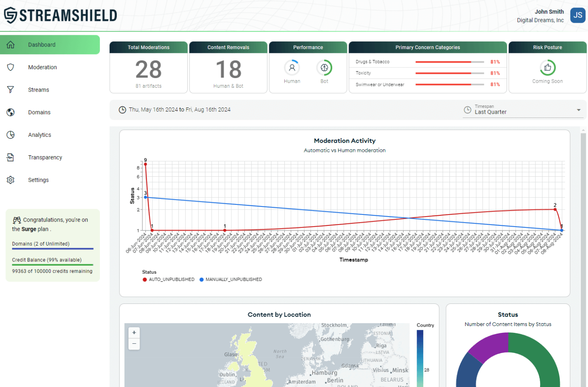Click the Analytics pie chart icon

pos(11,135)
